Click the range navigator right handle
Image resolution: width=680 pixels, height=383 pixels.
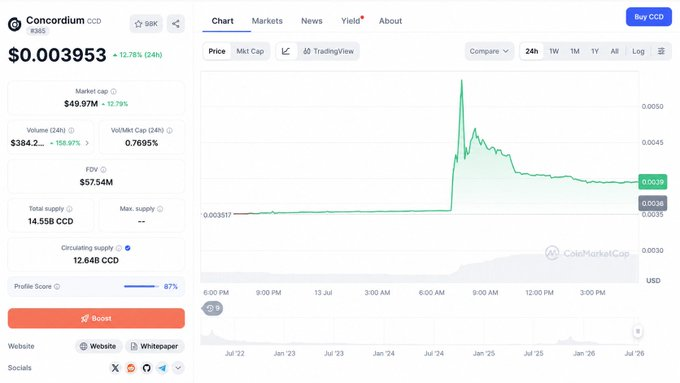coord(638,331)
